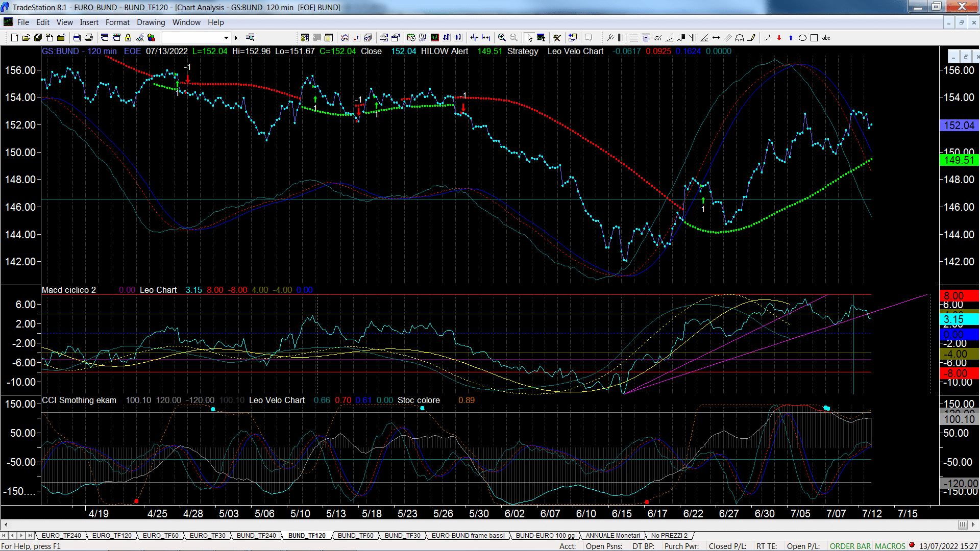The image size is (980, 551).
Task: Insert a blue up arrow
Action: point(791,37)
